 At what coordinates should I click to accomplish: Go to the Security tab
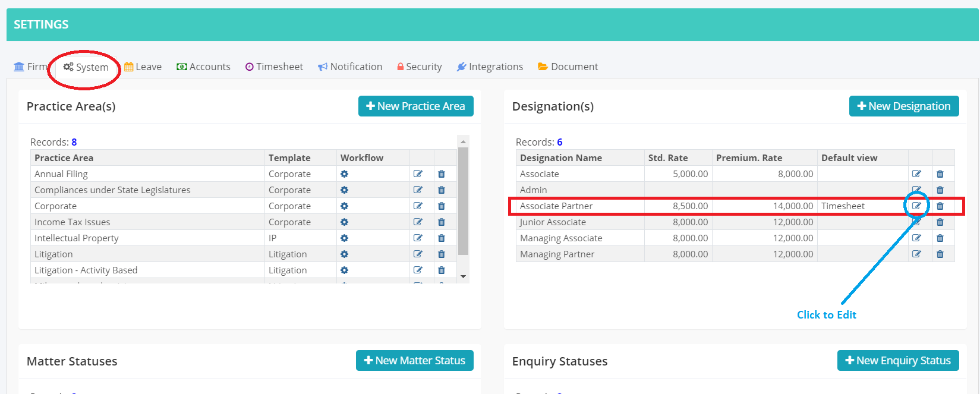419,67
